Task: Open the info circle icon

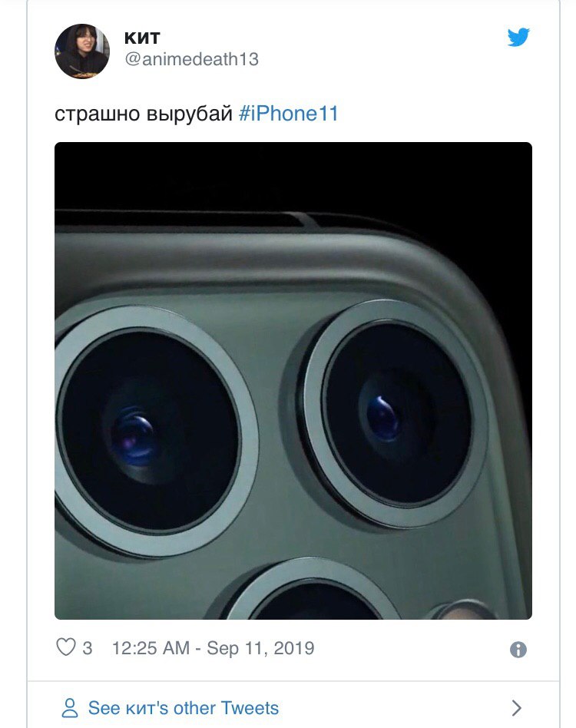Action: click(518, 649)
